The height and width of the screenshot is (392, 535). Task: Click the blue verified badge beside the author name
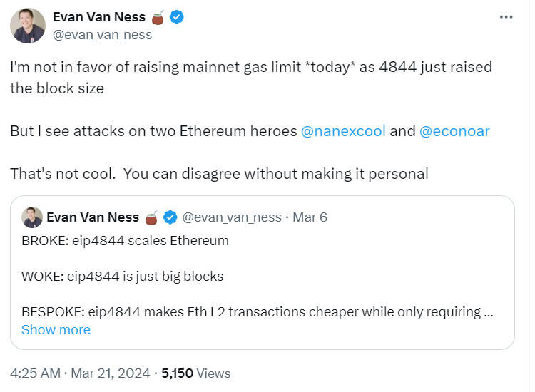[x=177, y=17]
